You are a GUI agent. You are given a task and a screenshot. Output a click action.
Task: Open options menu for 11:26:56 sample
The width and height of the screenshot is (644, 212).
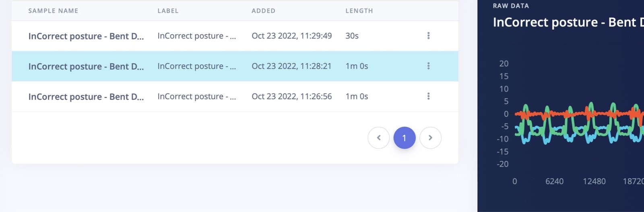coord(428,96)
